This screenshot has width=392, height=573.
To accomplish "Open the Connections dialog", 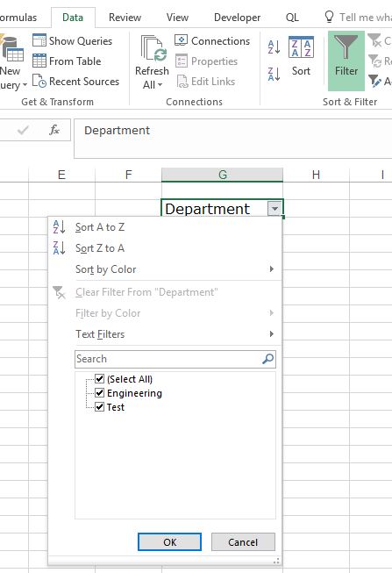I will 212,41.
